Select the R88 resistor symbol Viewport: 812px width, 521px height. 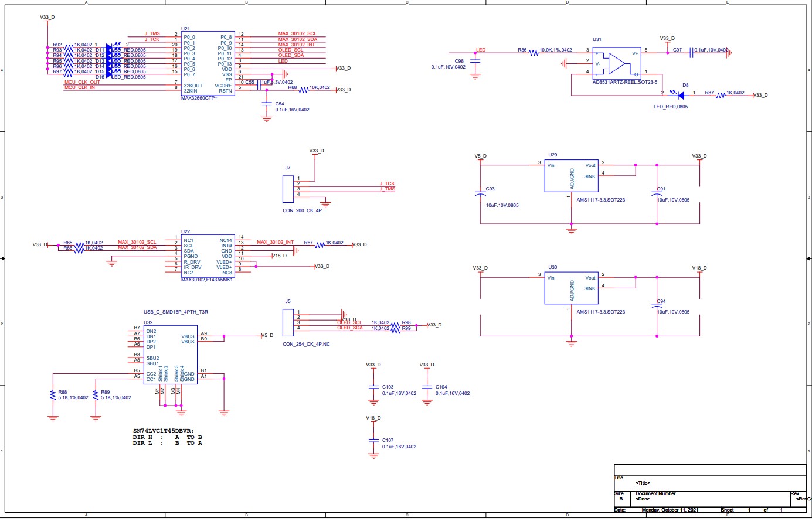tap(53, 396)
